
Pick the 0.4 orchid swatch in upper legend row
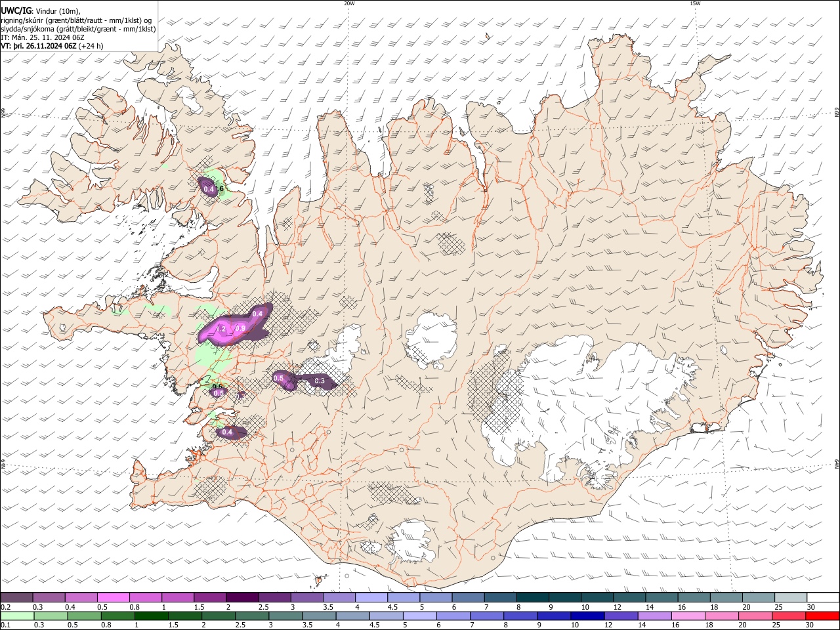click(81, 597)
